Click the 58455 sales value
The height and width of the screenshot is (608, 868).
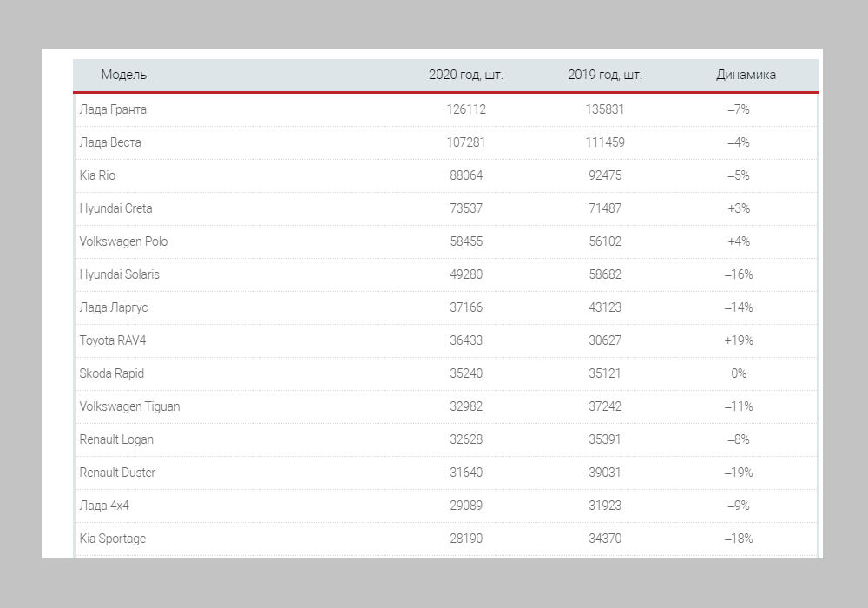(466, 241)
